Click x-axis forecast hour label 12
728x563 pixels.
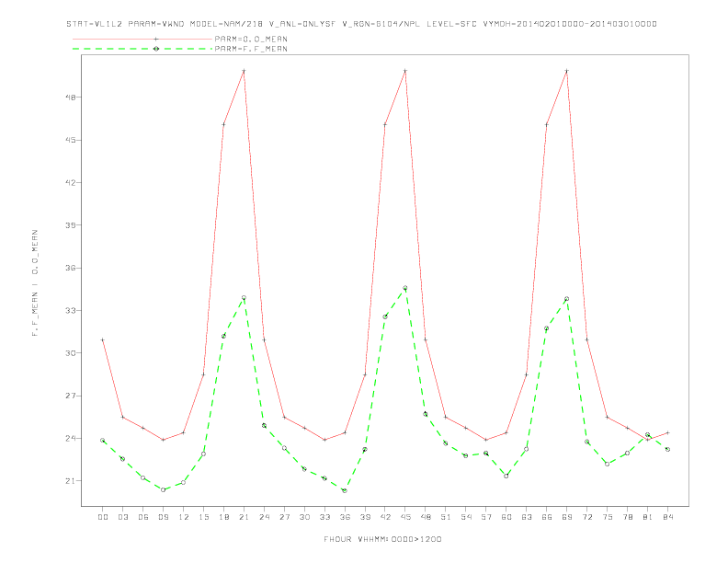tap(184, 517)
